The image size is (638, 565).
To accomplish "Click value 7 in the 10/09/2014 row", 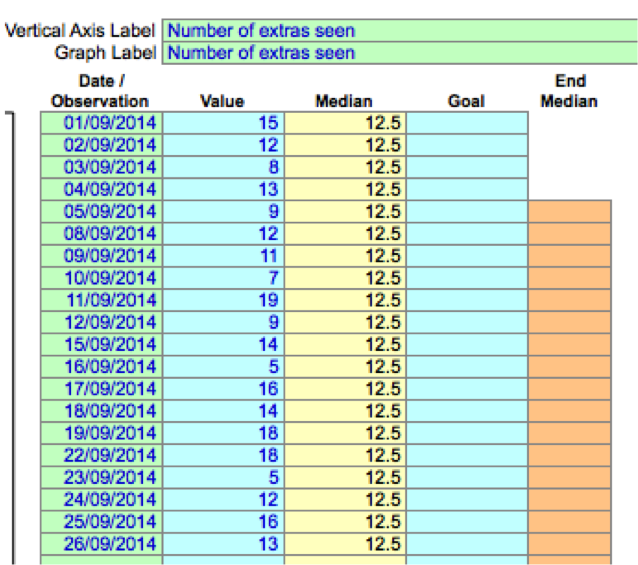I will (223, 278).
